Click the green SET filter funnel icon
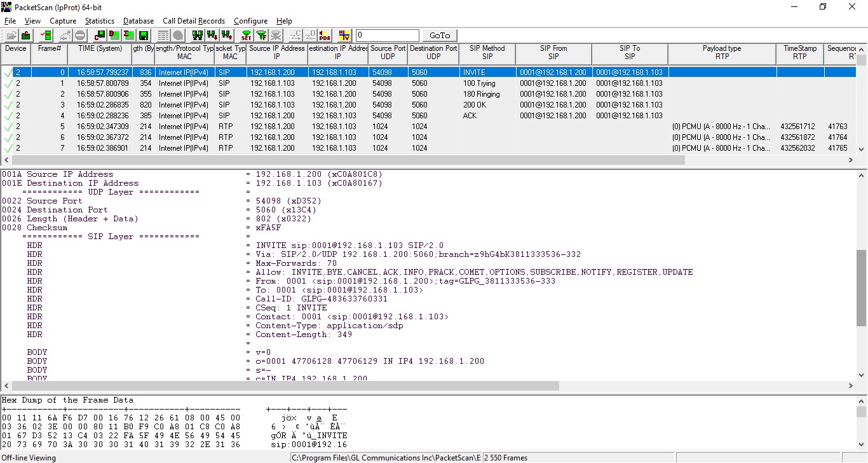868x463 pixels. coord(247,36)
